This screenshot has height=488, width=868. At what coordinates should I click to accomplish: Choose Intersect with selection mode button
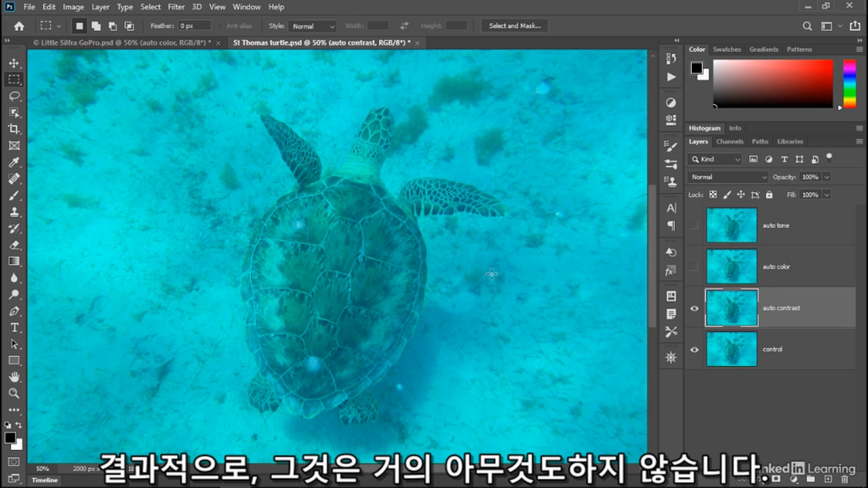[129, 26]
